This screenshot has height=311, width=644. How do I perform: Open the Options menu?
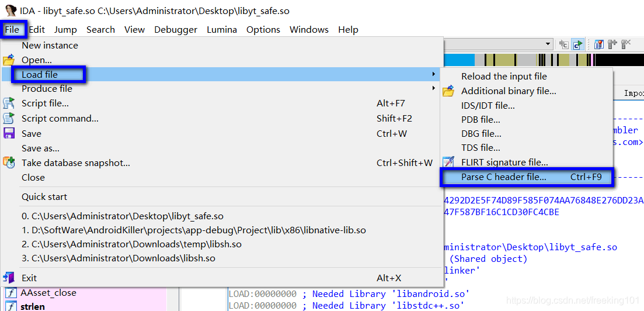click(x=263, y=30)
